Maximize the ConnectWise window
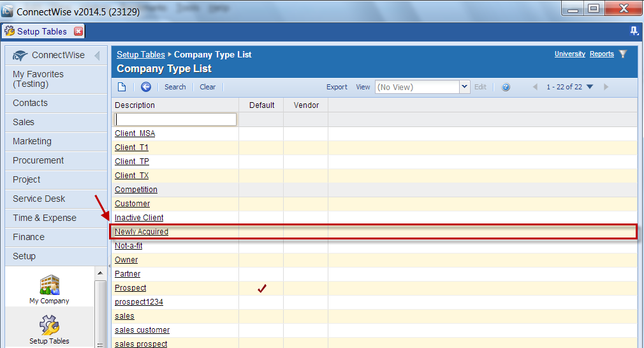 point(594,8)
